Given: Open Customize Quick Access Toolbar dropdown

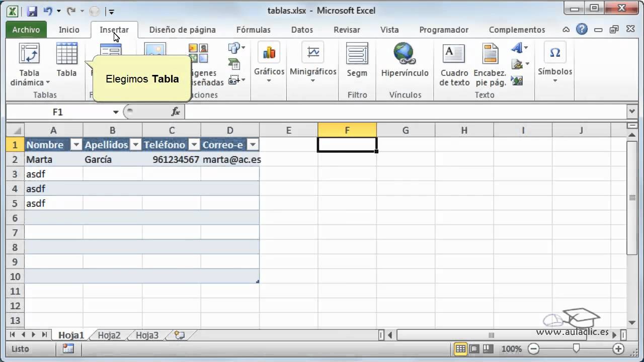Looking at the screenshot, I should coord(111,12).
